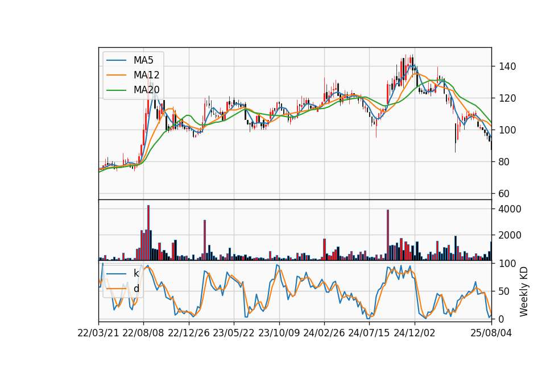The image size is (546, 392).
Task: Click the tall volume bar before 24/12/02
Action: (x=388, y=235)
